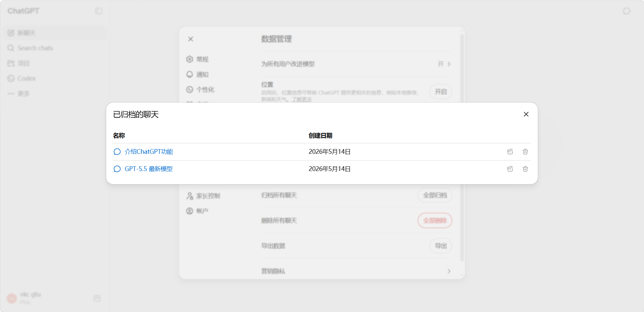The width and height of the screenshot is (644, 312).
Task: Click the new chat pencil icon
Action: (x=11, y=33)
